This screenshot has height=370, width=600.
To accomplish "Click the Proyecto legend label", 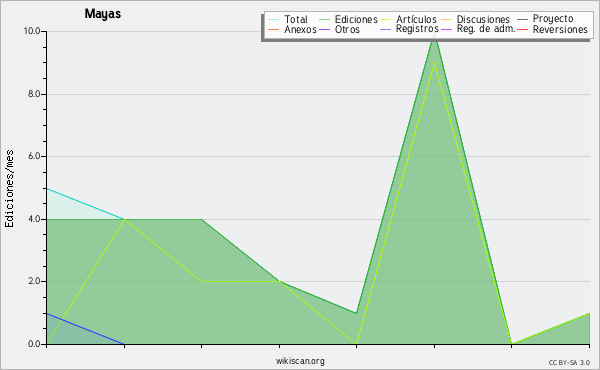I will click(553, 18).
